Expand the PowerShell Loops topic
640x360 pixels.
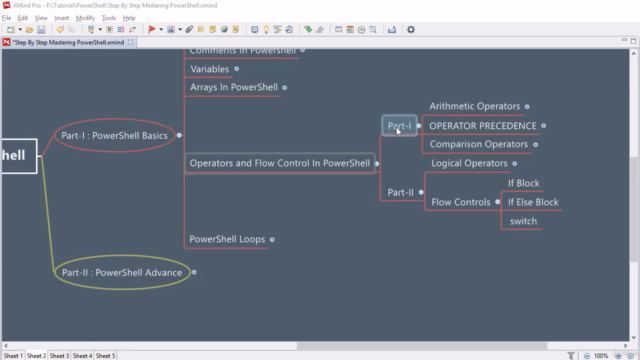pos(272,240)
